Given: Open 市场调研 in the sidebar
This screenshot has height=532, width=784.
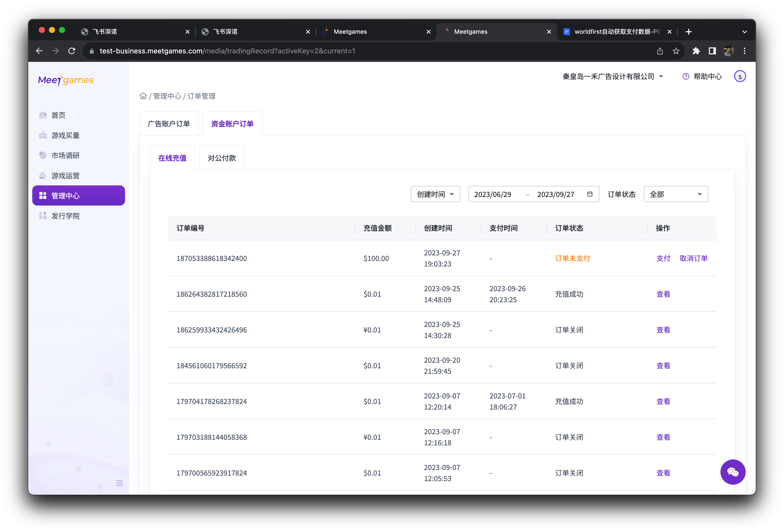Looking at the screenshot, I should [x=66, y=156].
